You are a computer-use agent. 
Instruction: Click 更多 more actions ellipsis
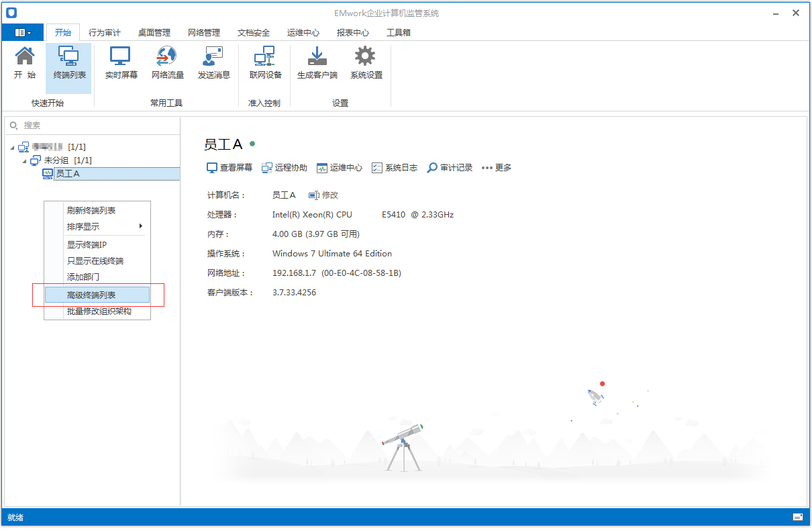point(497,168)
